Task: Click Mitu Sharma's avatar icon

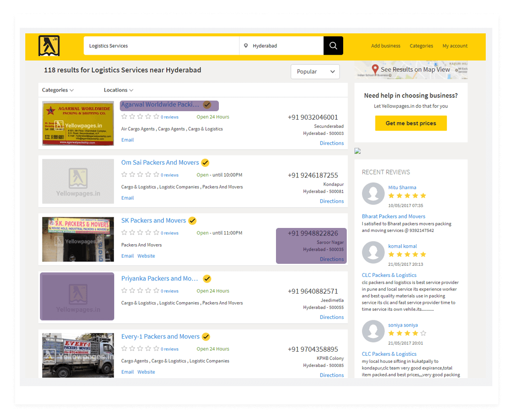Action: pos(373,194)
